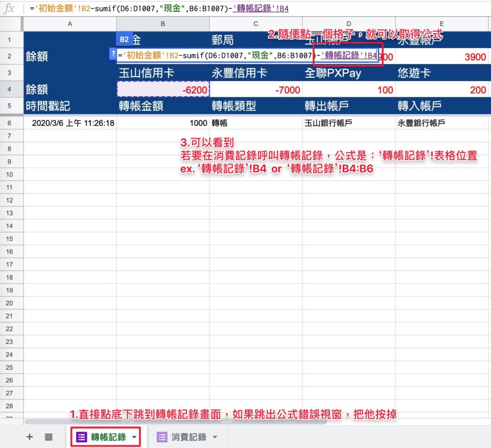Click the add sheet plus icon
Screen dimensions: 491x448
(29, 437)
